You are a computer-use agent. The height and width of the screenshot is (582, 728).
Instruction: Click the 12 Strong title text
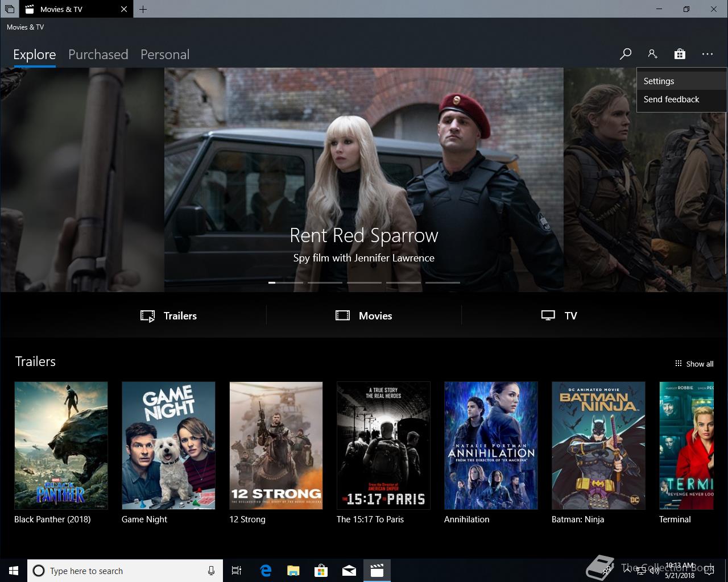click(247, 519)
